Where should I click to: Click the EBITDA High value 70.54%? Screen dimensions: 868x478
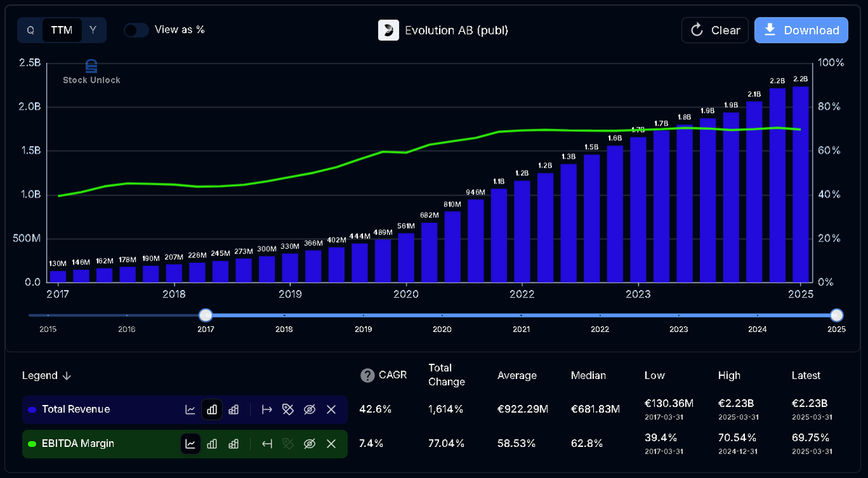coord(737,437)
